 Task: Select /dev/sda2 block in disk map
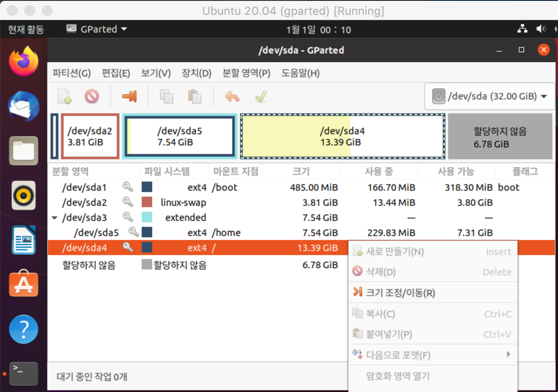tap(90, 136)
